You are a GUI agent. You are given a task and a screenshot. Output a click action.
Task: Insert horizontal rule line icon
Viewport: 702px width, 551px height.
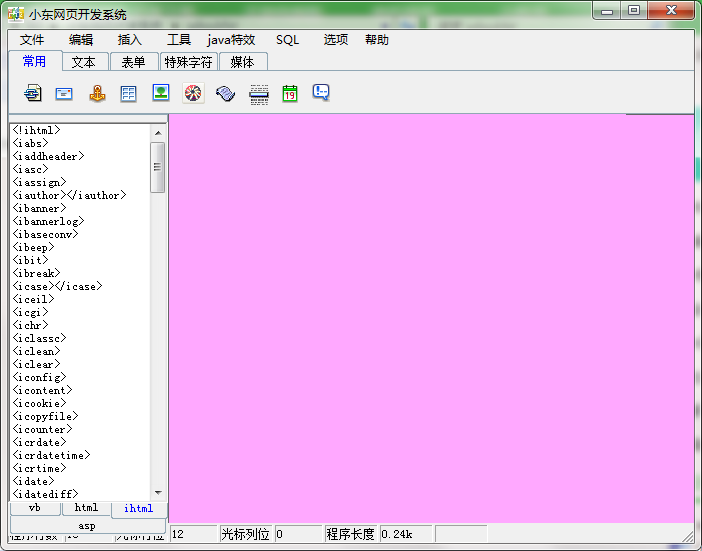click(258, 93)
